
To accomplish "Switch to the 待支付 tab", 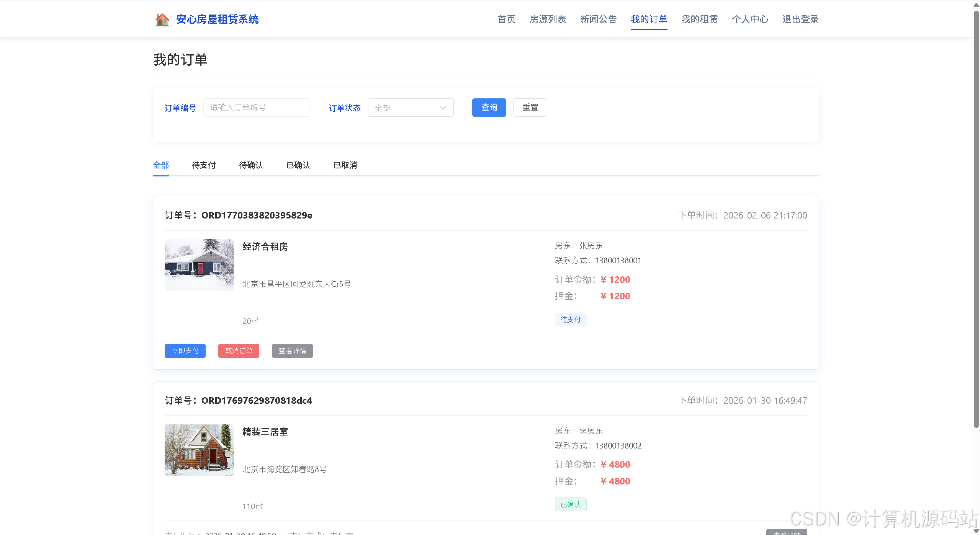I will point(204,165).
